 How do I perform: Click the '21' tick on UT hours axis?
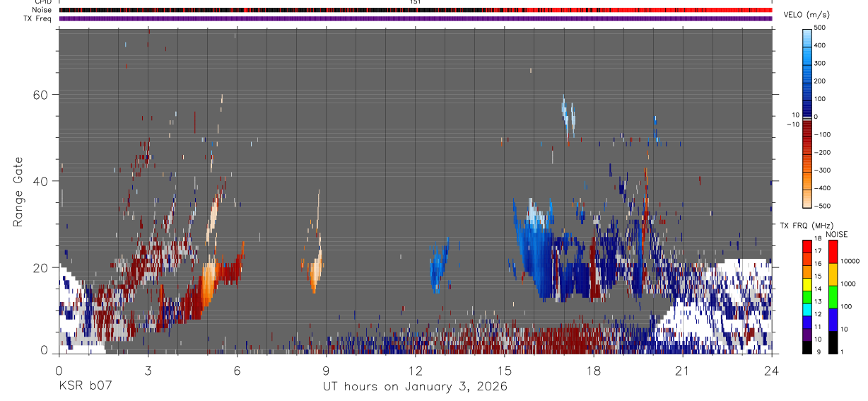(682, 371)
